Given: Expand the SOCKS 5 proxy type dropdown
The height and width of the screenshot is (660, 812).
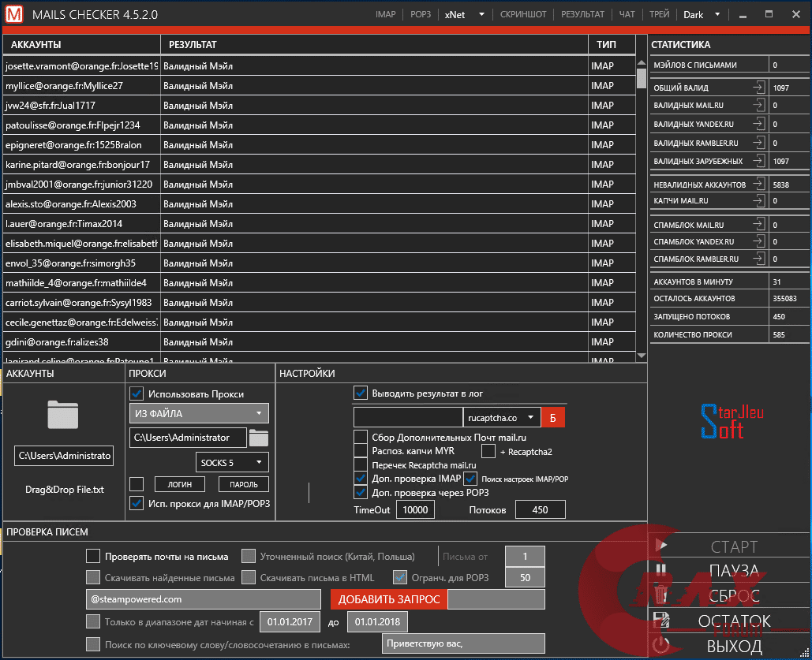Looking at the screenshot, I should pyautogui.click(x=232, y=462).
